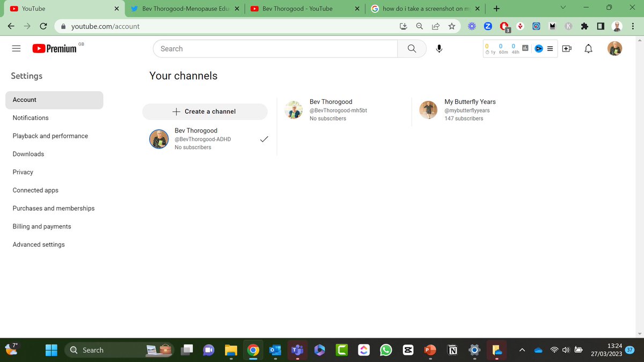Click the Windows taskbar Search box
The width and height of the screenshot is (644, 362).
click(x=120, y=350)
